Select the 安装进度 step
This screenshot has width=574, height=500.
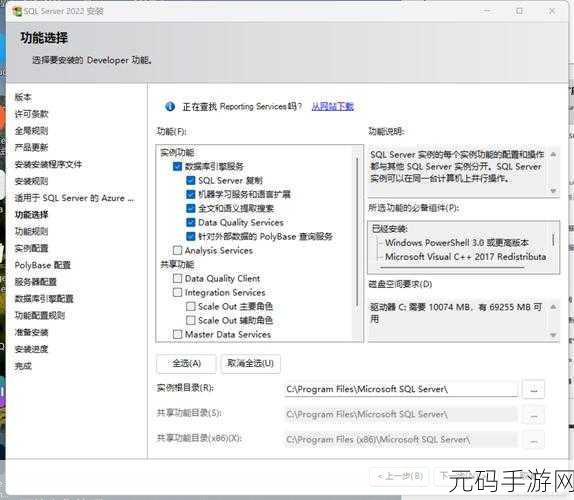point(31,349)
